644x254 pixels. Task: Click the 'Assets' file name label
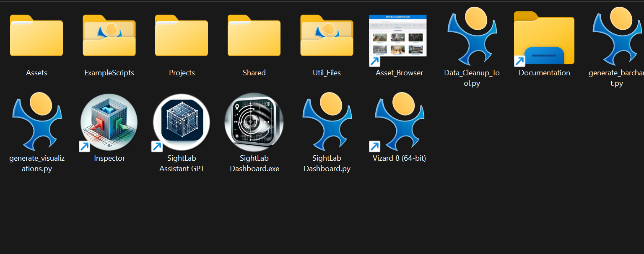coord(36,73)
